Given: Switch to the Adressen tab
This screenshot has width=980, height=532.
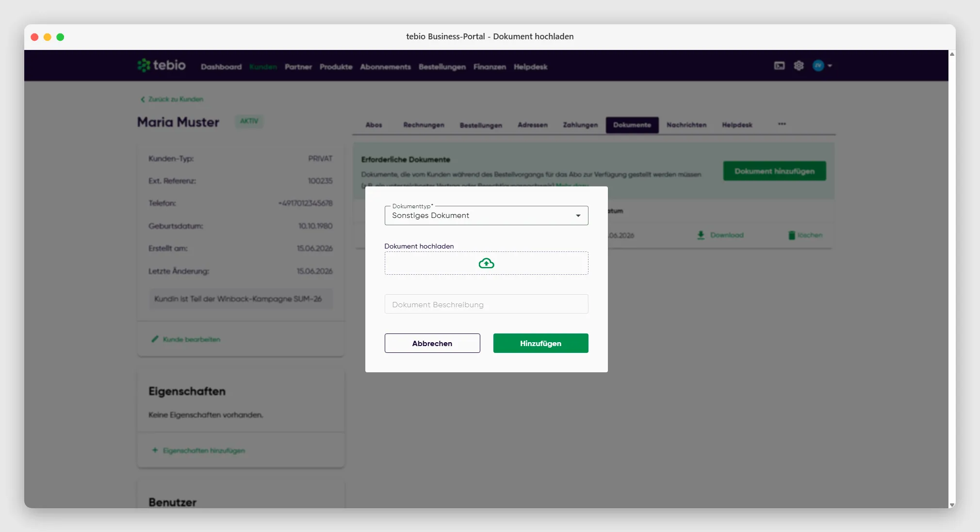Looking at the screenshot, I should (532, 125).
